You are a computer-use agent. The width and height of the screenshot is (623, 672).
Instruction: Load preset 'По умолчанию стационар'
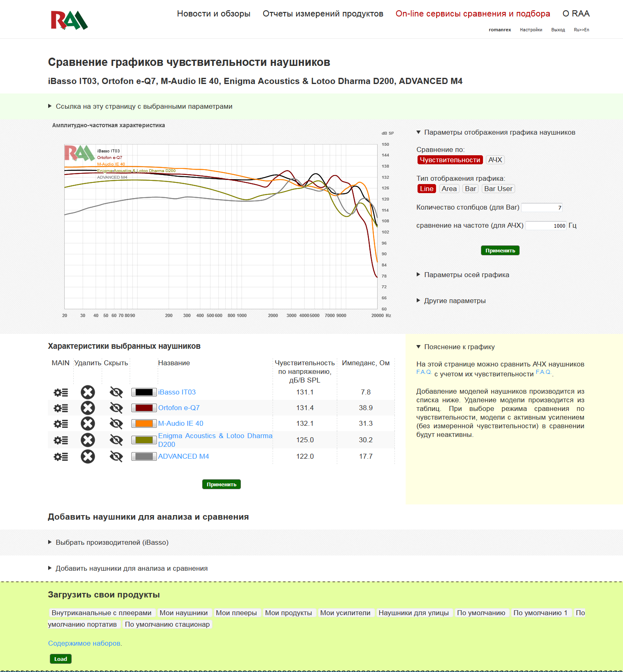(x=167, y=624)
